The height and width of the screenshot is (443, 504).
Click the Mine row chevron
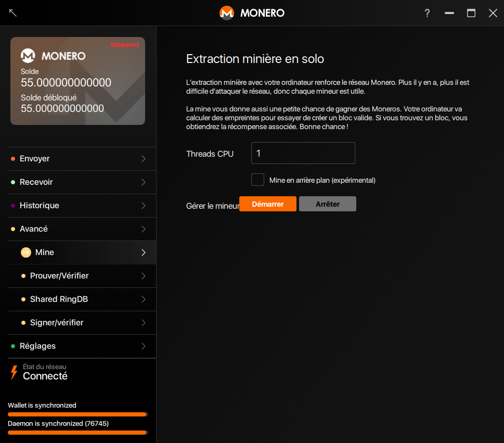144,252
